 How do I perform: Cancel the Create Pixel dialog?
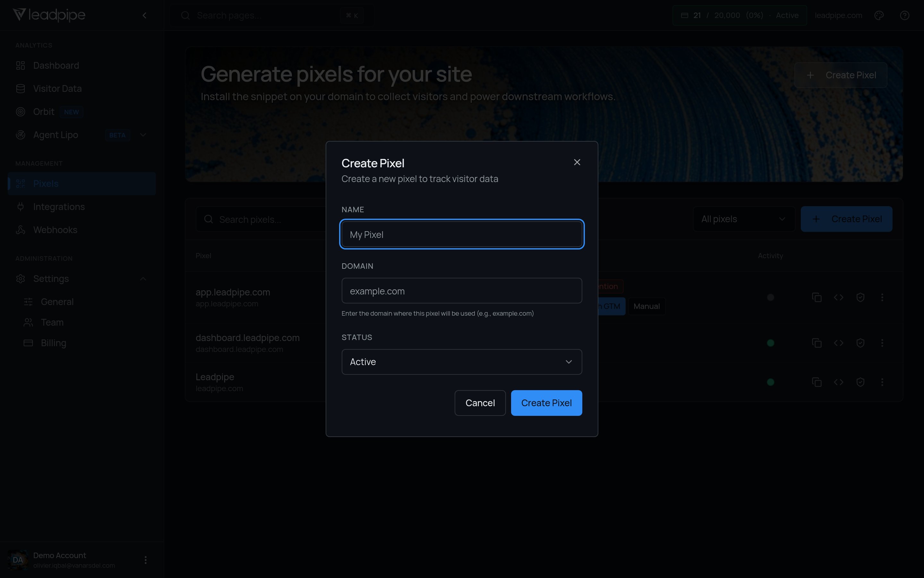(x=480, y=403)
